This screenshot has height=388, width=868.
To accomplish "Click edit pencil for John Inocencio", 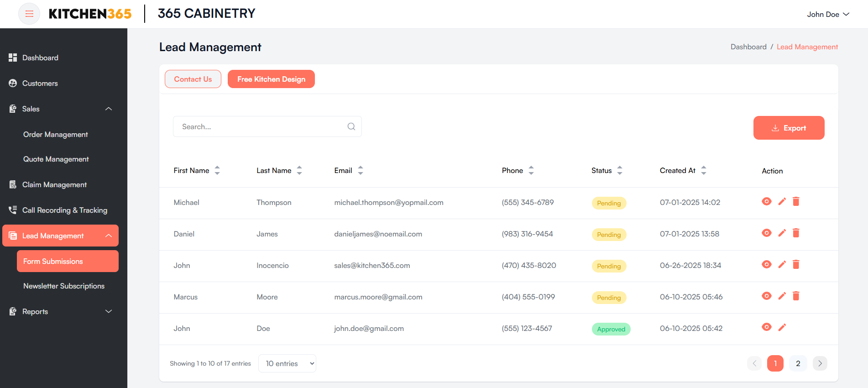I will (x=782, y=265).
